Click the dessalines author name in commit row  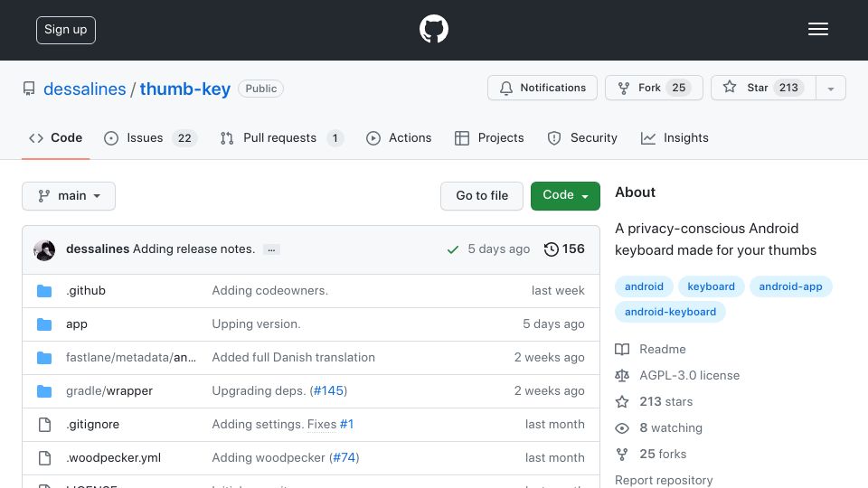point(98,249)
